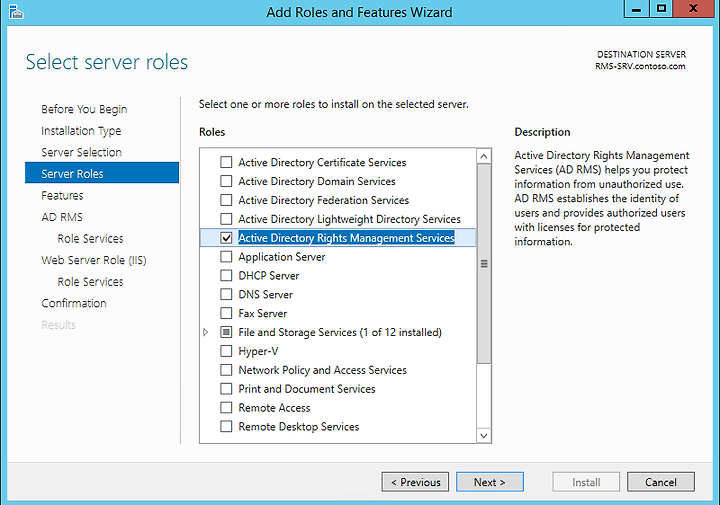720x505 pixels.
Task: Click the wizard icon in the title bar
Action: (16, 12)
